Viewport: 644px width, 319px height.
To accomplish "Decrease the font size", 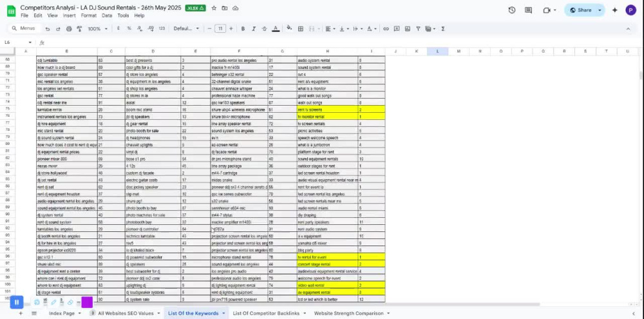I will [209, 29].
